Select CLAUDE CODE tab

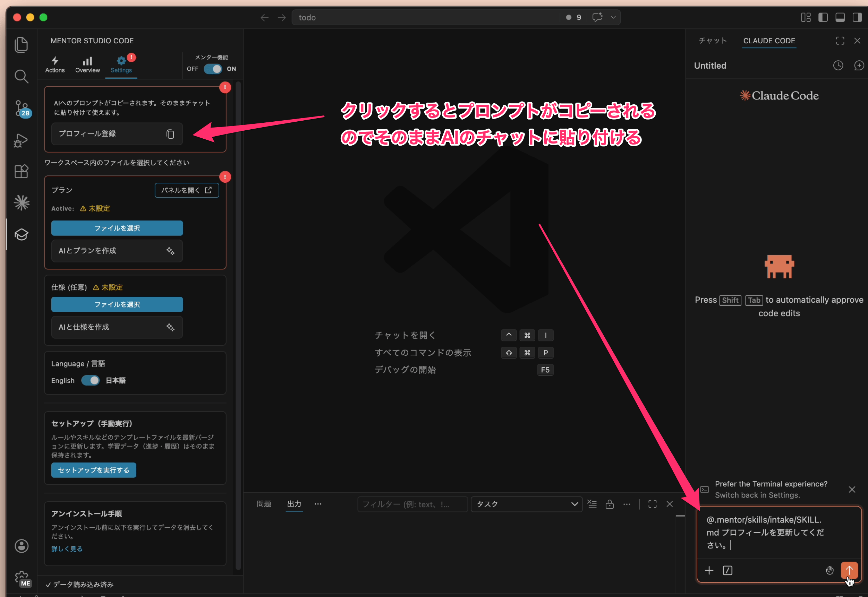769,41
